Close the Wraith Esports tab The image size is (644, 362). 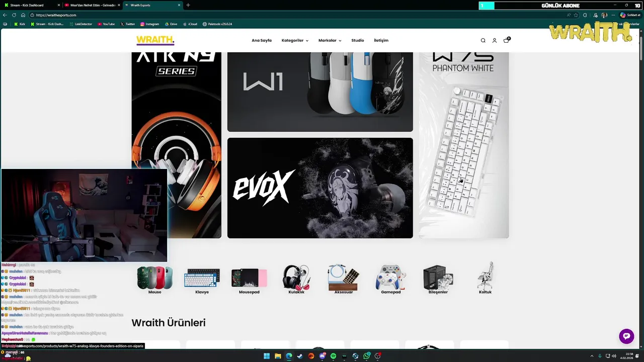(x=179, y=5)
